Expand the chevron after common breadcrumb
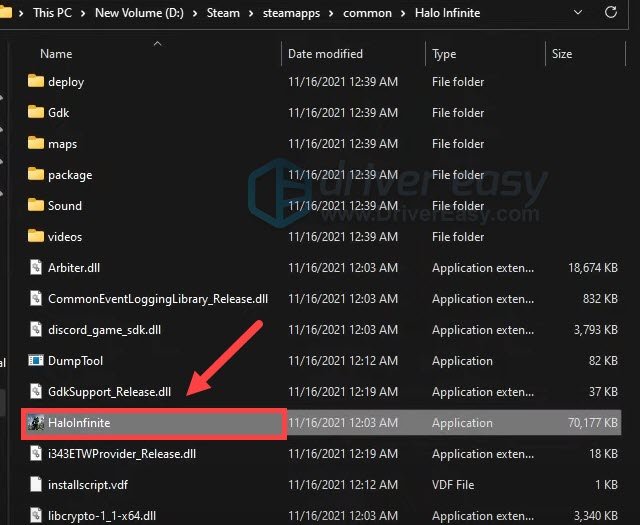Image resolution: width=640 pixels, height=525 pixels. click(x=403, y=13)
